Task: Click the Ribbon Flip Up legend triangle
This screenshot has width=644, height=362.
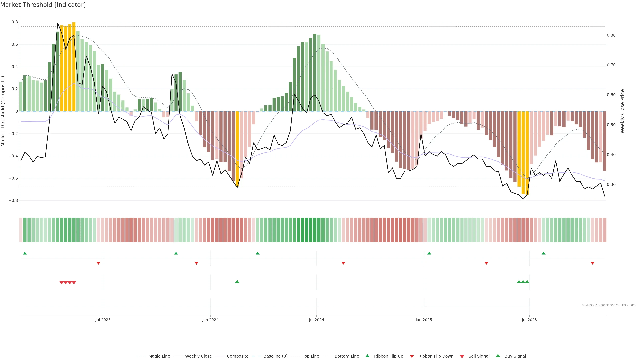Action: click(367, 356)
